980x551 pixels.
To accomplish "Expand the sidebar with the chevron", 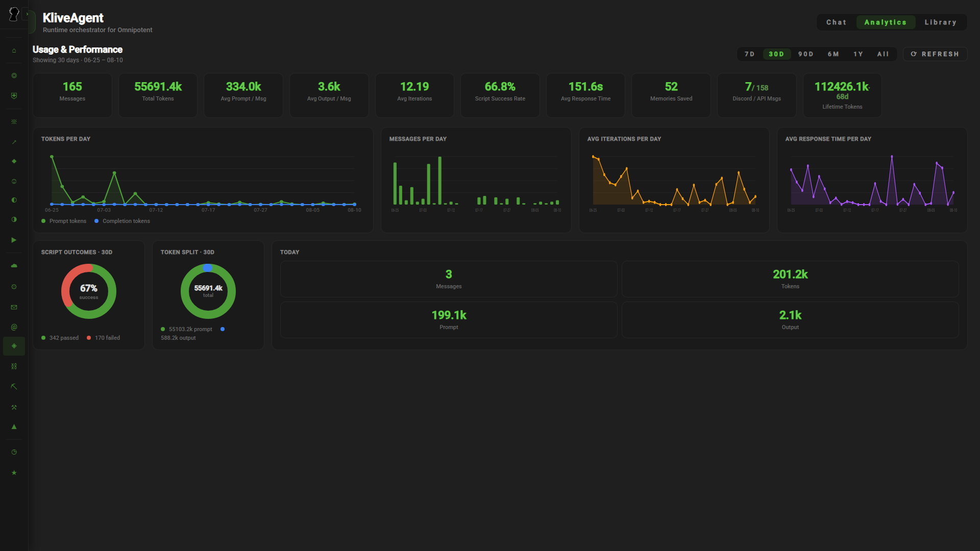I will [27, 14].
